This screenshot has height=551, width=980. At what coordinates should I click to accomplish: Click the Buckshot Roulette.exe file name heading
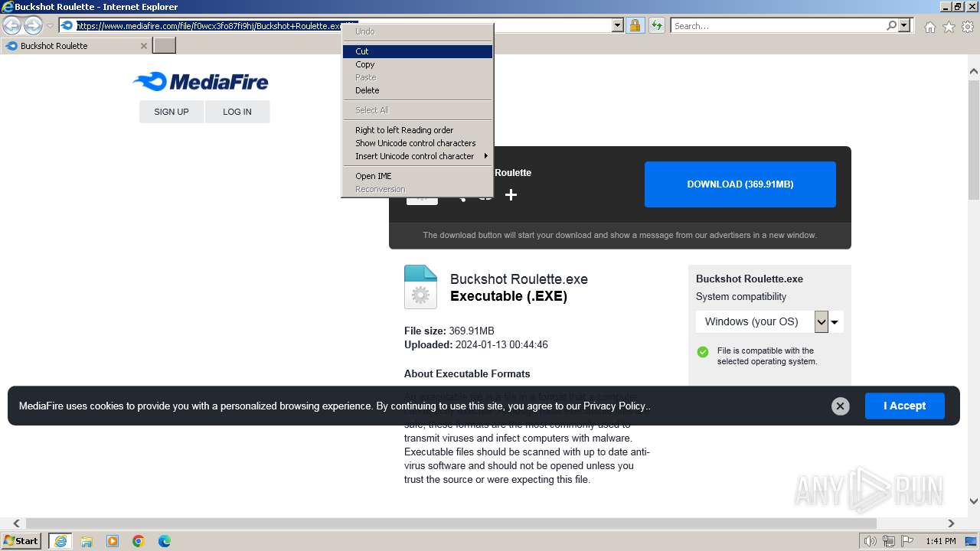coord(519,279)
